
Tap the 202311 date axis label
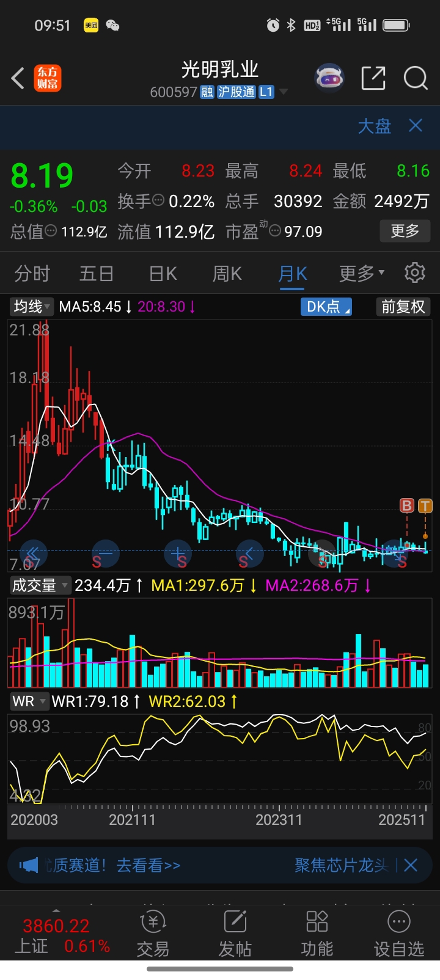click(x=279, y=819)
